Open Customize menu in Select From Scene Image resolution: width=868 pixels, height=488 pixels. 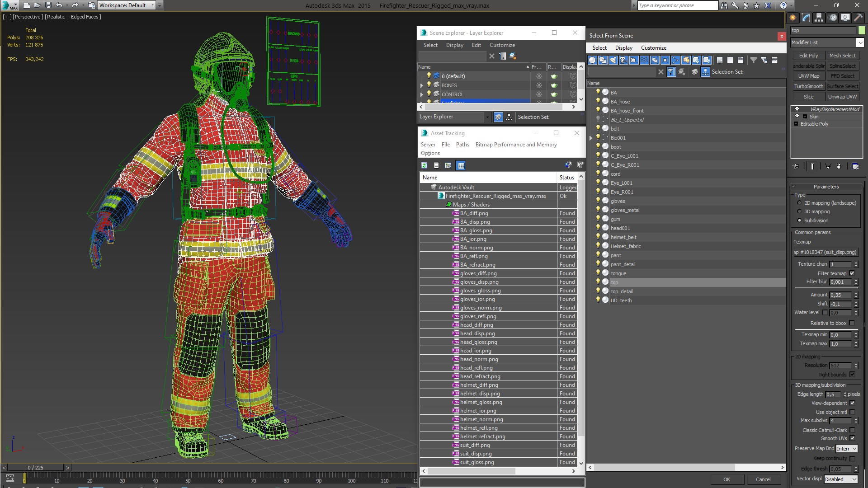[x=653, y=48]
